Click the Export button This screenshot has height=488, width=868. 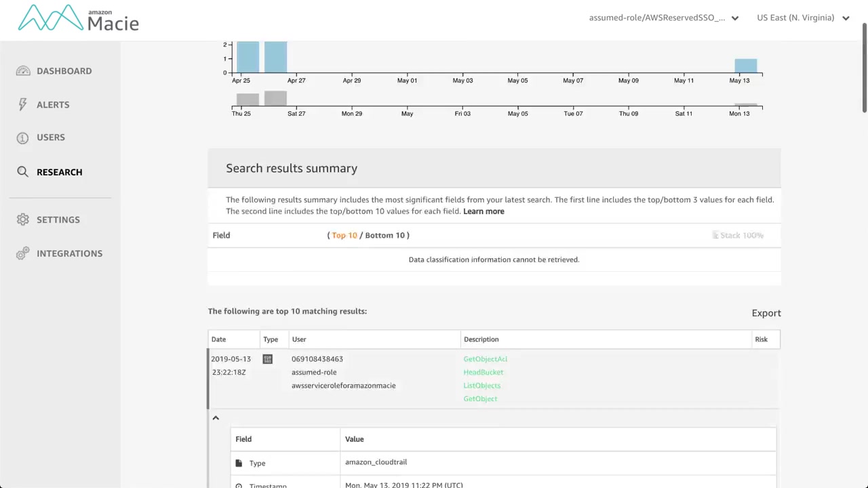(766, 313)
